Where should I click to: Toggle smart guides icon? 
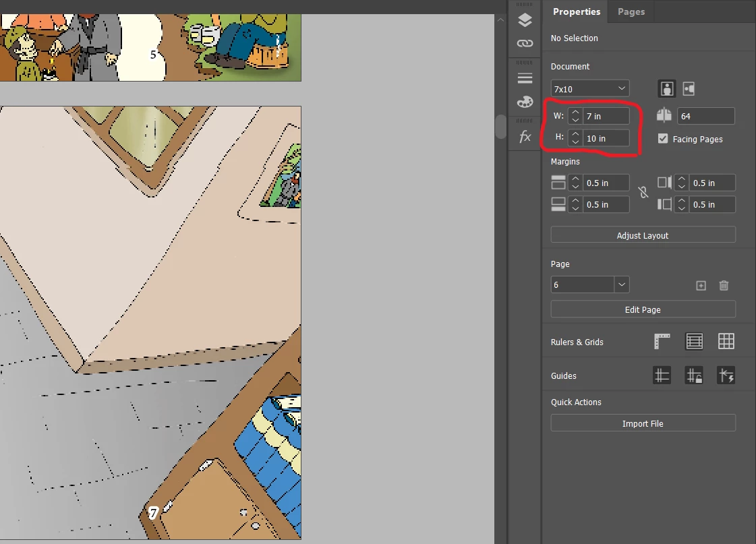[726, 375]
